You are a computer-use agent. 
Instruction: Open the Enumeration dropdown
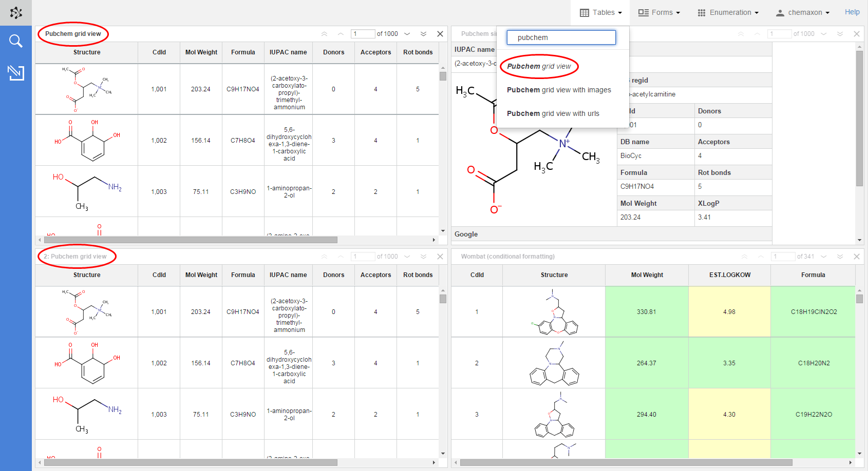click(x=728, y=12)
